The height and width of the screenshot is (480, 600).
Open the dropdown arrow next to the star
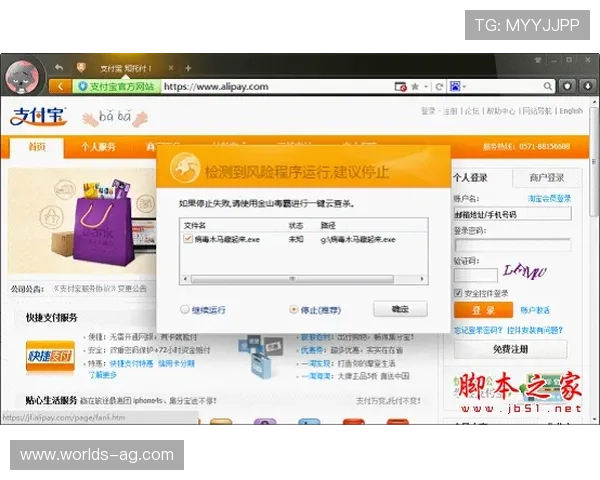(426, 87)
